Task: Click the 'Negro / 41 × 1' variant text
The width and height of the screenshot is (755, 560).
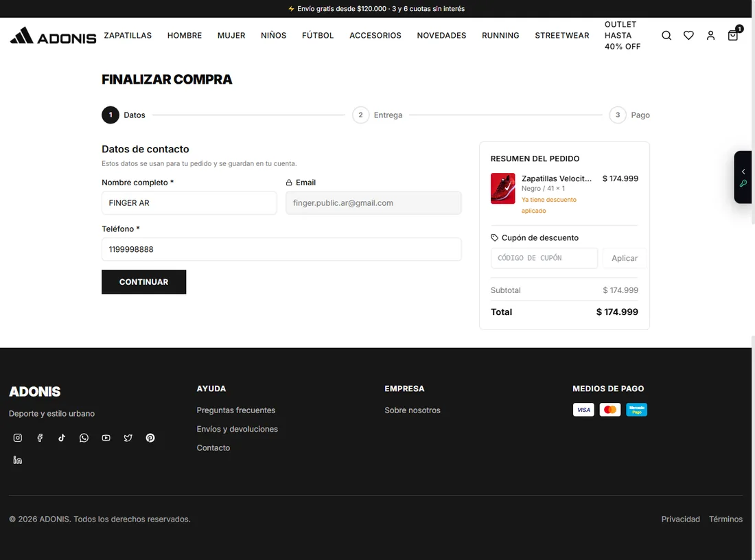Action: (543, 188)
